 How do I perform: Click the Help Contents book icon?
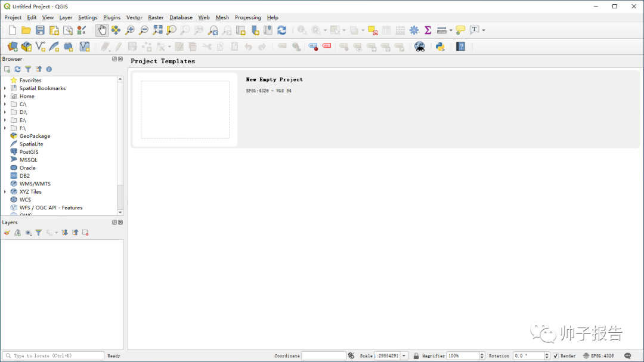(461, 47)
